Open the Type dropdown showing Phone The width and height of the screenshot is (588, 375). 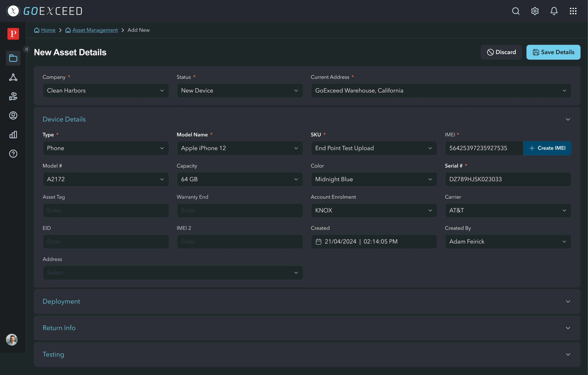(106, 148)
